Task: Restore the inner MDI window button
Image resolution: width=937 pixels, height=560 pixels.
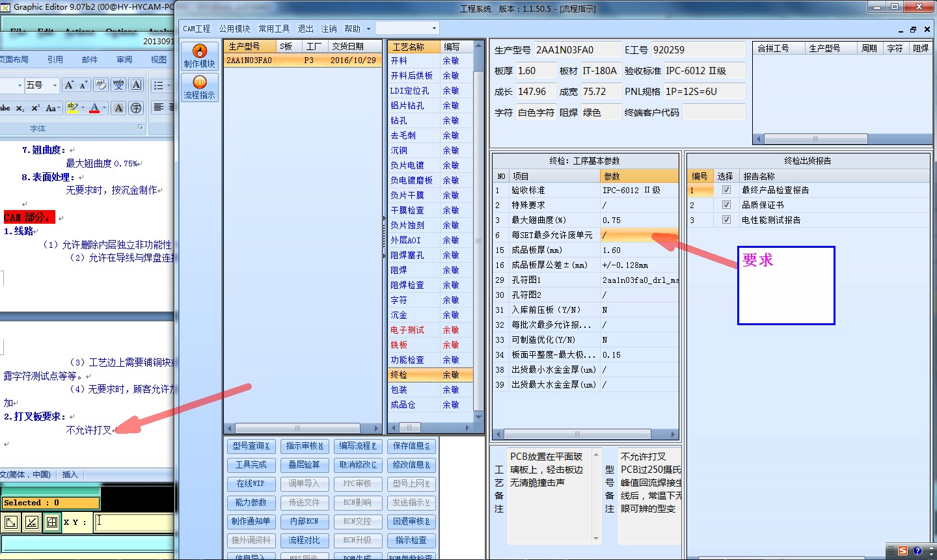Action: (x=914, y=30)
